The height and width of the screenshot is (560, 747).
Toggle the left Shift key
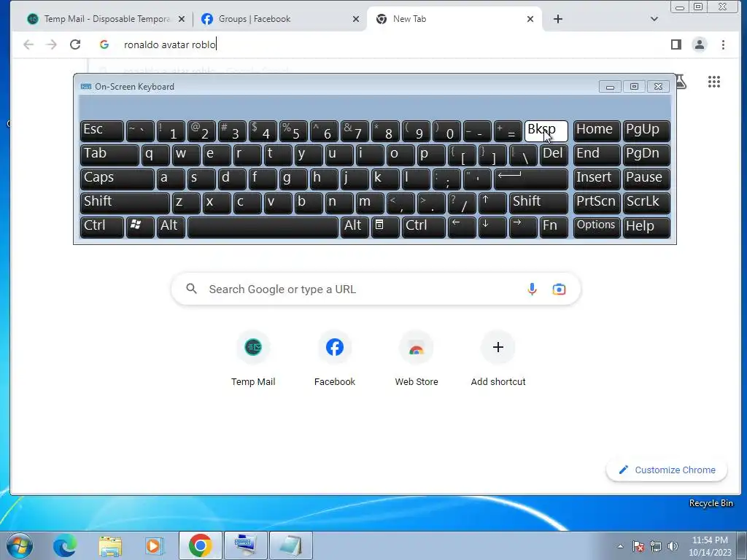click(125, 203)
